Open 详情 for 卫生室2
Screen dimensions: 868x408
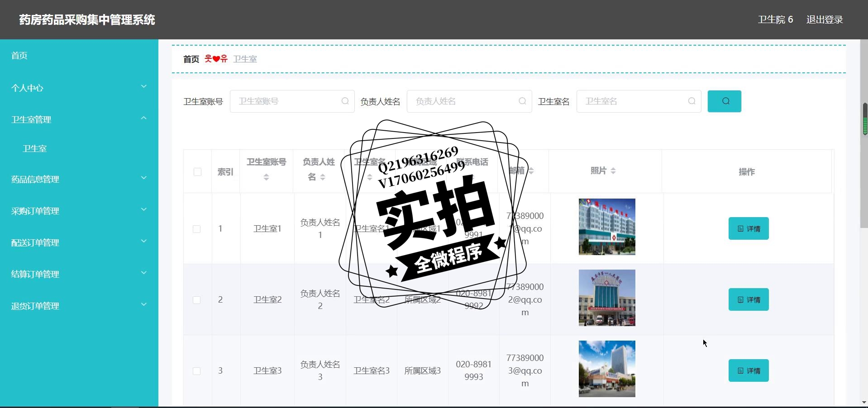(749, 299)
